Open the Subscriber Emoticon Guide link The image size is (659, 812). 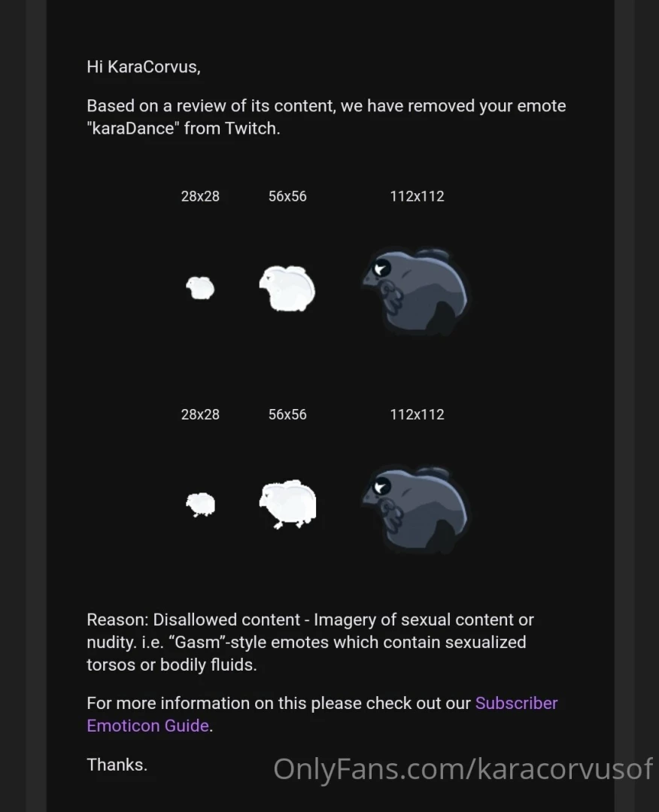[322, 715]
